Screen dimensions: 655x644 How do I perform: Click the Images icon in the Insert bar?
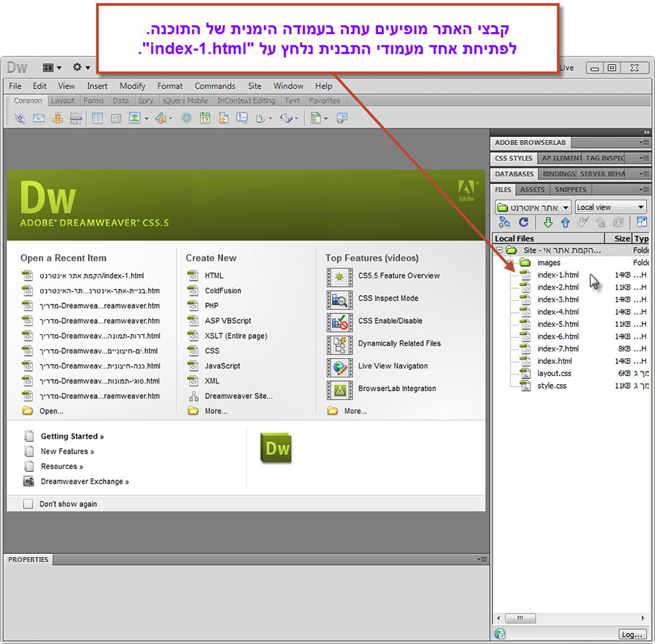tap(135, 118)
